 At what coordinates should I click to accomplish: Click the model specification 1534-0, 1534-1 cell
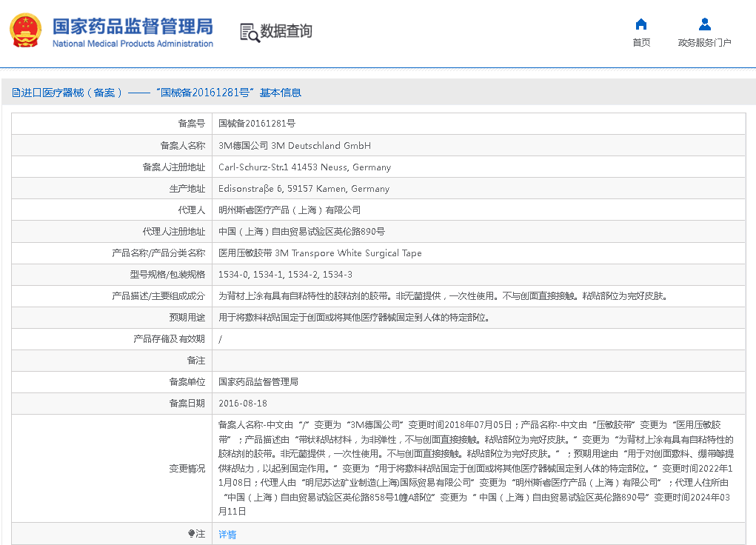pyautogui.click(x=285, y=275)
